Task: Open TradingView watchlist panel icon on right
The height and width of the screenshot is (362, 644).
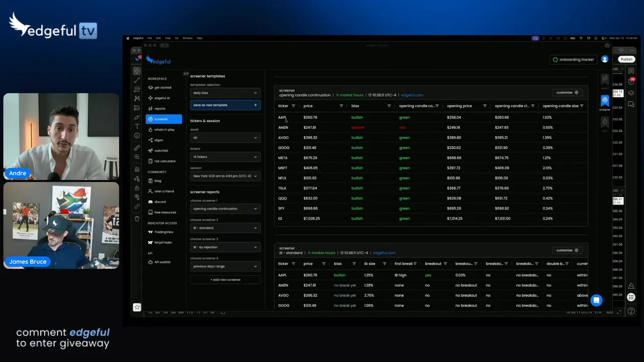Action: pos(631,71)
